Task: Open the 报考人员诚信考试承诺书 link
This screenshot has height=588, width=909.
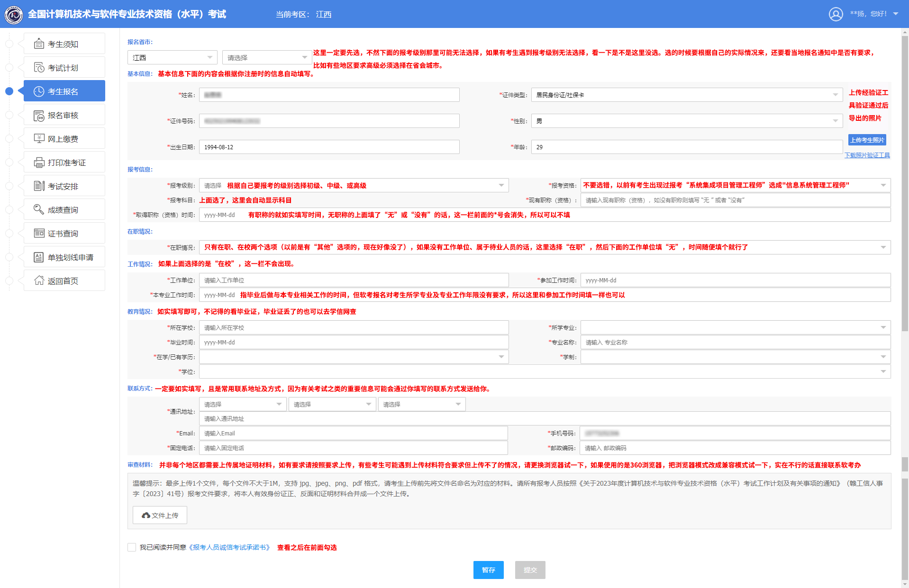Action: click(231, 547)
